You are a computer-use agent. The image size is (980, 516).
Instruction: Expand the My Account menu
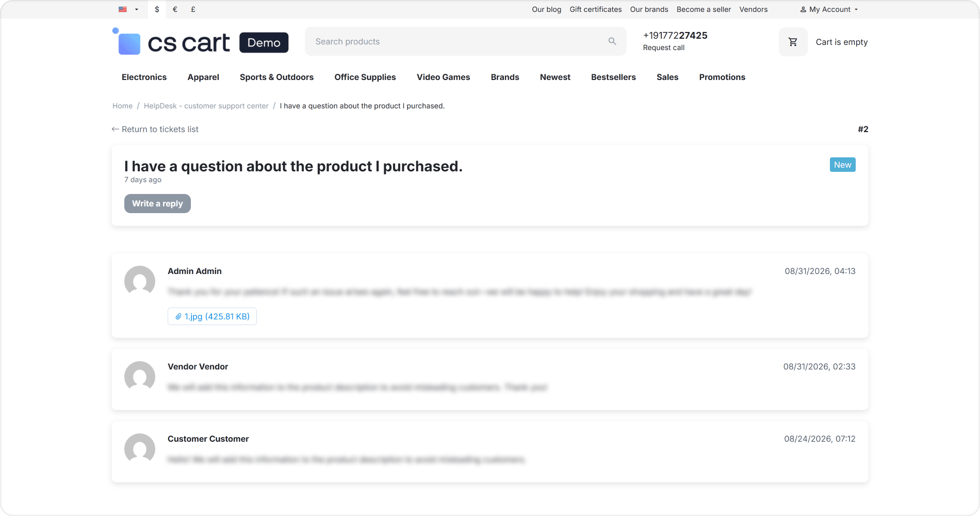829,9
